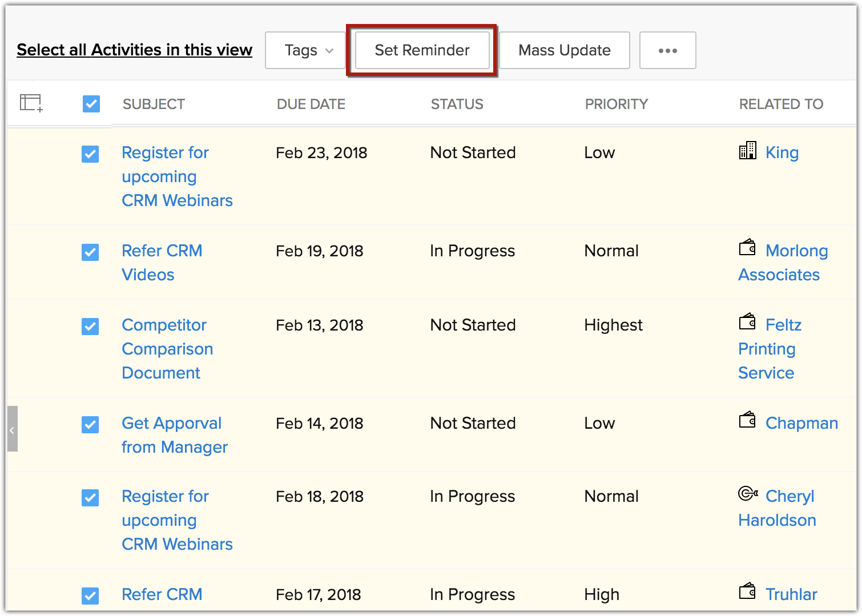Uncheck the Competitor Comparison Document checkbox
The width and height of the screenshot is (862, 616).
[90, 327]
